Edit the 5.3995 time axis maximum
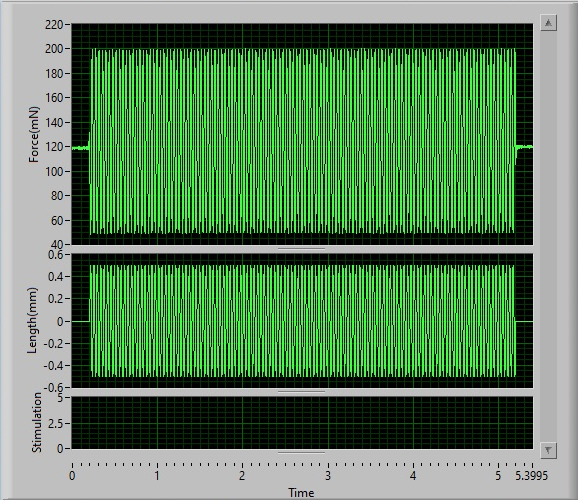Image resolution: width=578 pixels, height=500 pixels. [x=532, y=476]
